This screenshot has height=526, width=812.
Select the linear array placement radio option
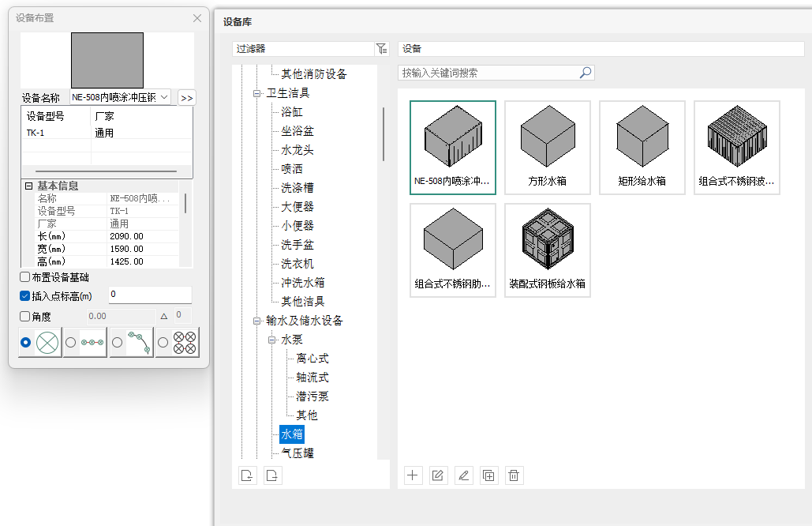pos(71,342)
